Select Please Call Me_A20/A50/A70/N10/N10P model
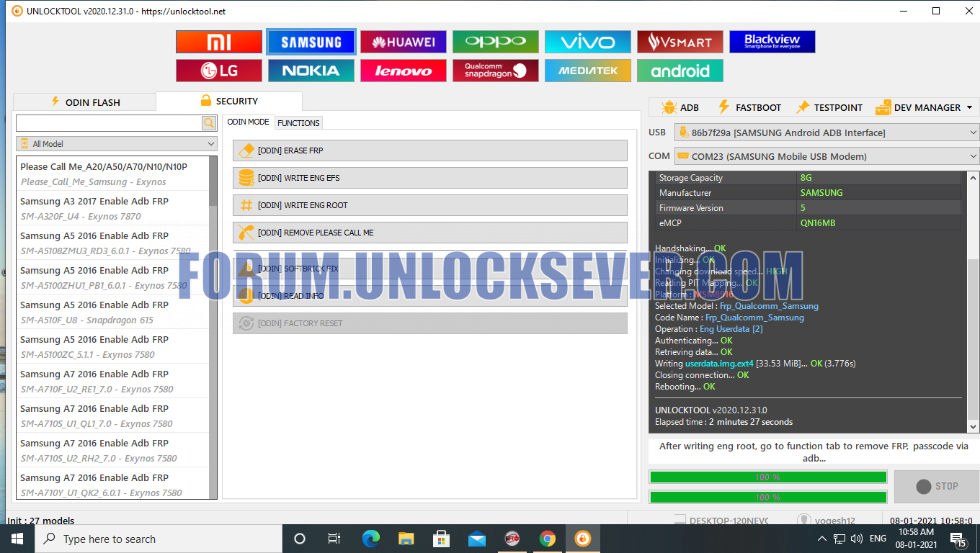 click(113, 174)
